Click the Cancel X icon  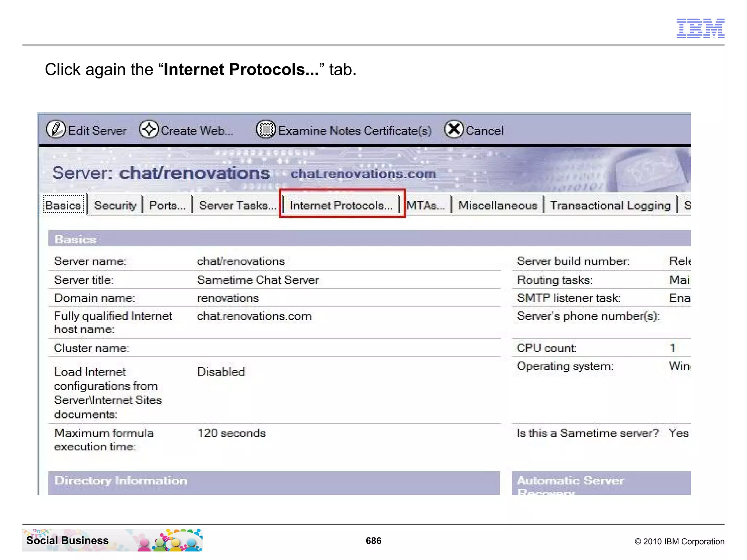point(454,129)
